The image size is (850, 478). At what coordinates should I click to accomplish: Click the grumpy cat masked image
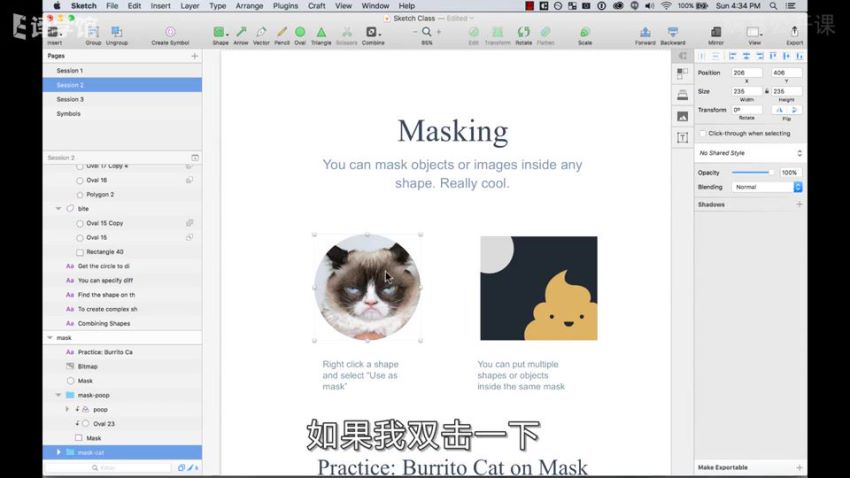point(368,287)
